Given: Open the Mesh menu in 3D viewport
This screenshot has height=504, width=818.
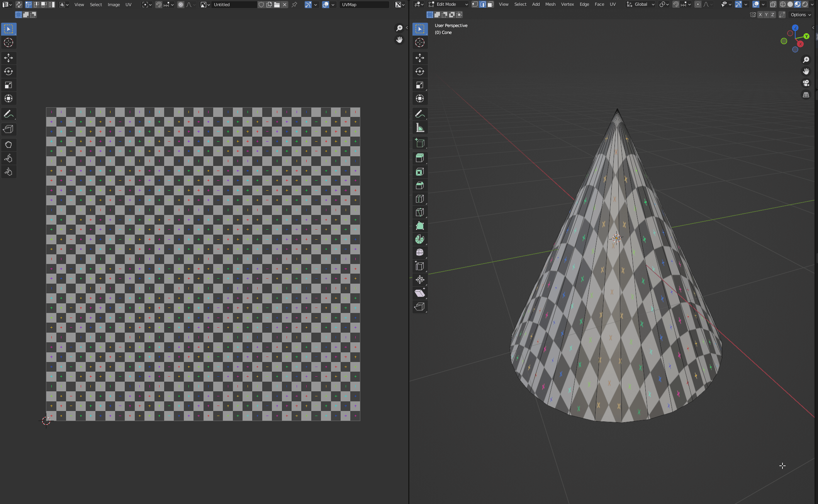Looking at the screenshot, I should tap(550, 4).
